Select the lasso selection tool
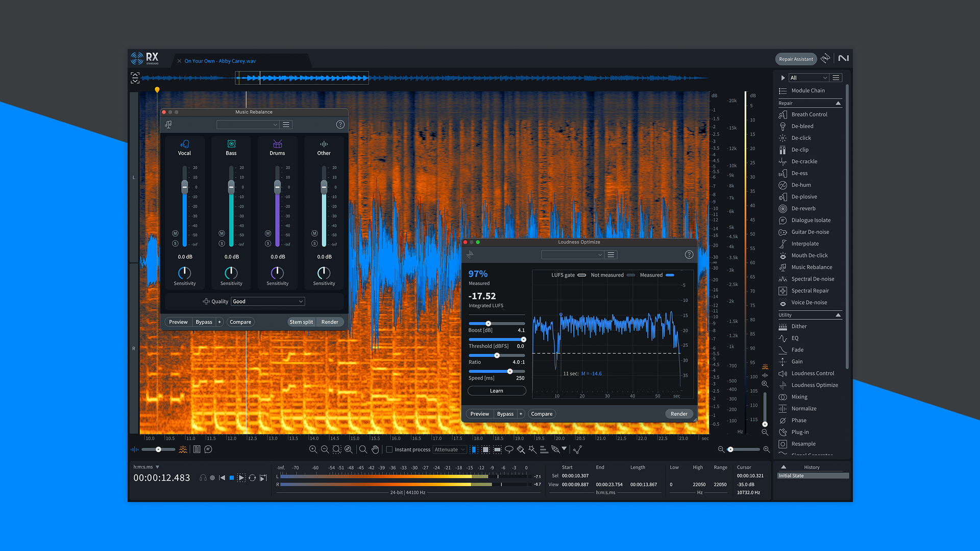The image size is (980, 551). pos(509,449)
